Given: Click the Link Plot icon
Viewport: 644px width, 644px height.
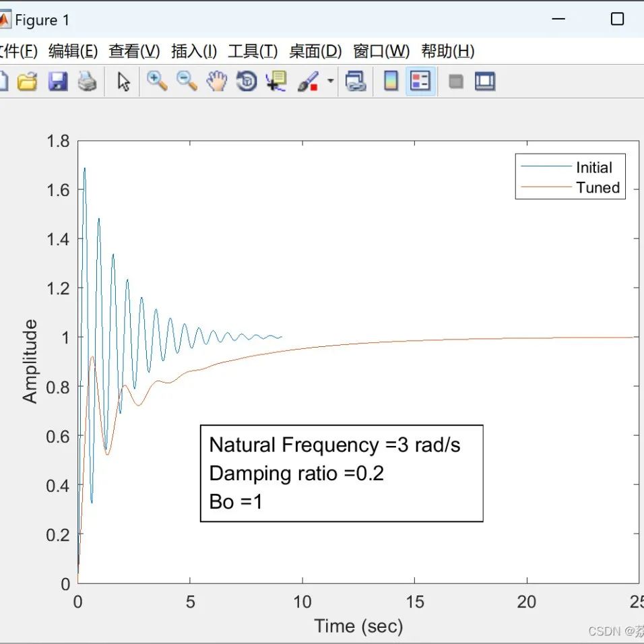Looking at the screenshot, I should click(x=356, y=81).
